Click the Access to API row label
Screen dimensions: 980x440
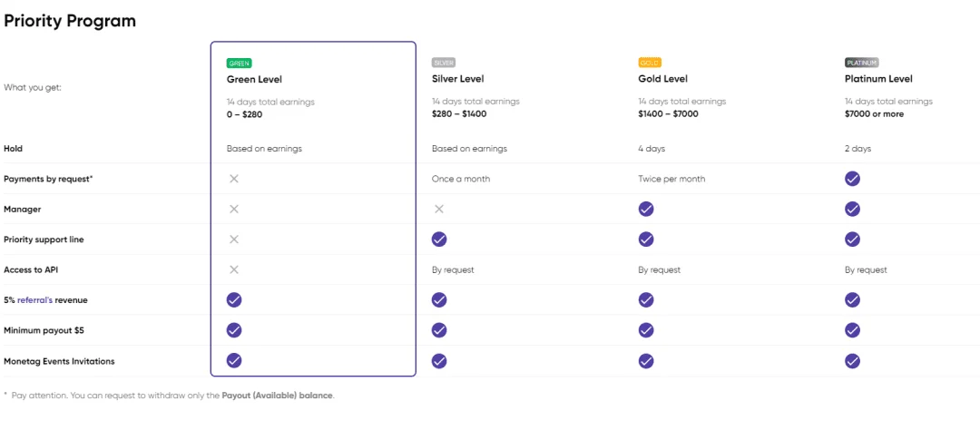(31, 270)
